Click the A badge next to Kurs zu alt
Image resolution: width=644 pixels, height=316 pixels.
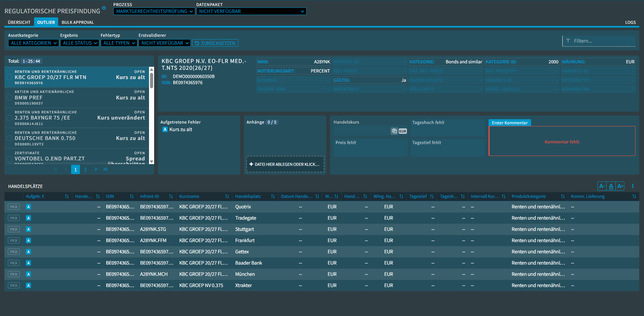click(x=165, y=129)
